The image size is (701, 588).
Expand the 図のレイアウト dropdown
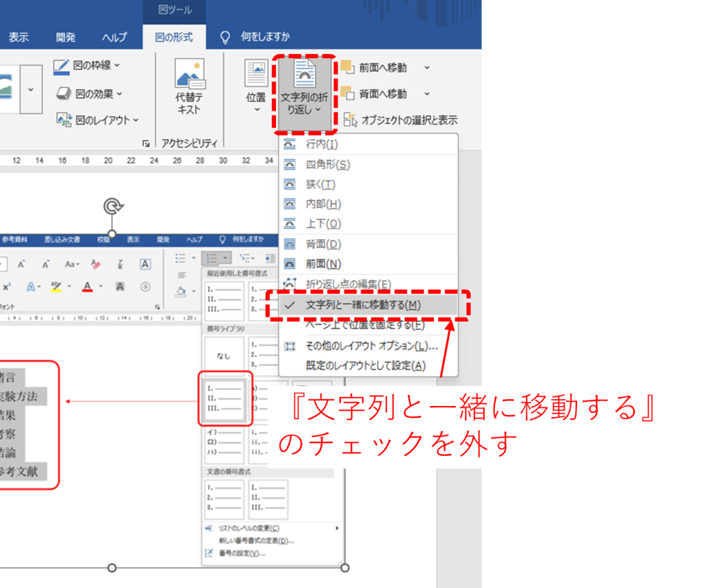click(x=136, y=120)
